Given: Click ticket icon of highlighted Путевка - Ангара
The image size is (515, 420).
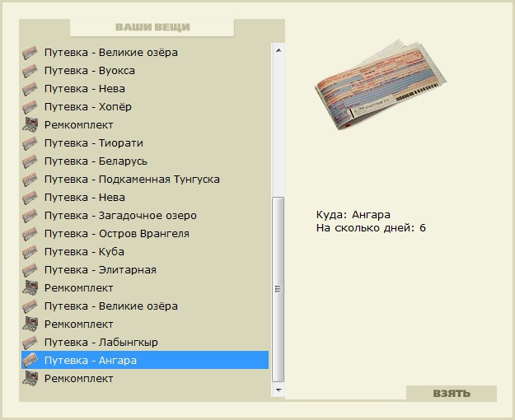Looking at the screenshot, I should pyautogui.click(x=30, y=361).
